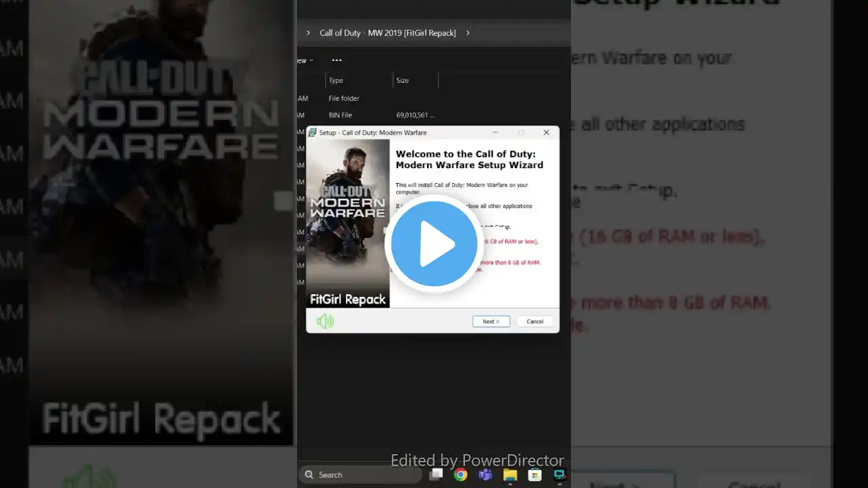
Task: Switch to File Explorer on the taskbar
Action: [510, 475]
